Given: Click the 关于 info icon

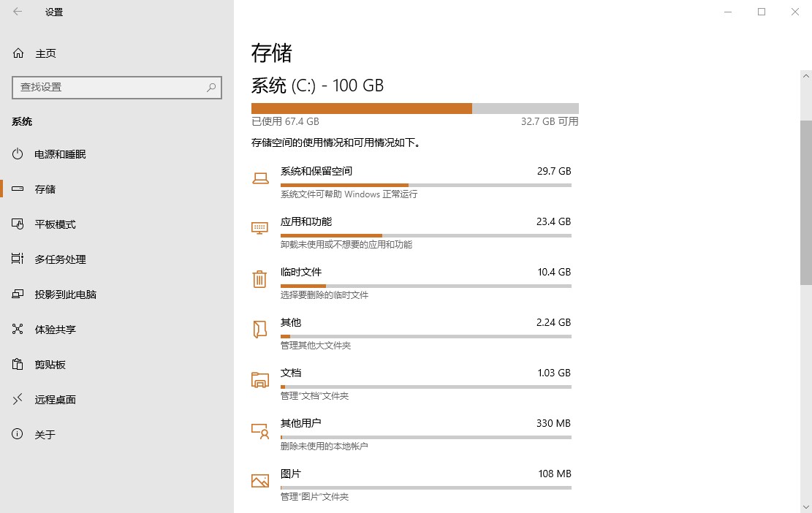Looking at the screenshot, I should point(17,434).
